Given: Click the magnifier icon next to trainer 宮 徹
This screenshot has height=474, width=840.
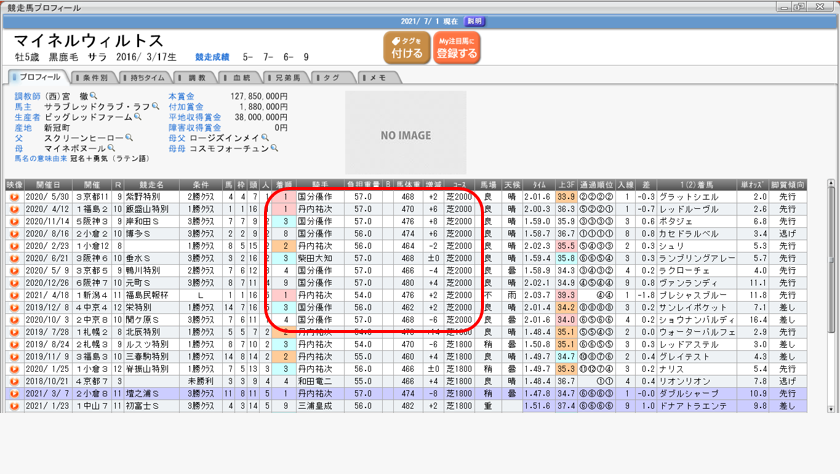Looking at the screenshot, I should 94,97.
